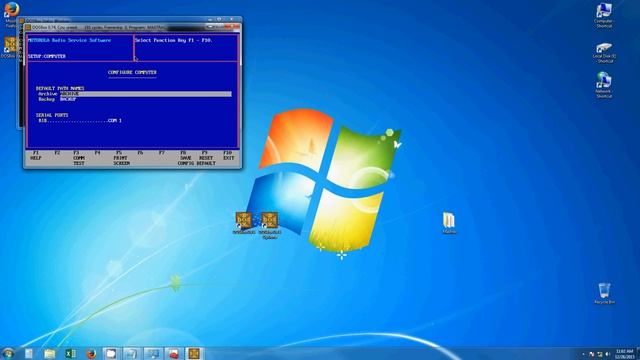Select the highlighted Archive path field
This screenshot has width=640, height=360.
click(146, 94)
